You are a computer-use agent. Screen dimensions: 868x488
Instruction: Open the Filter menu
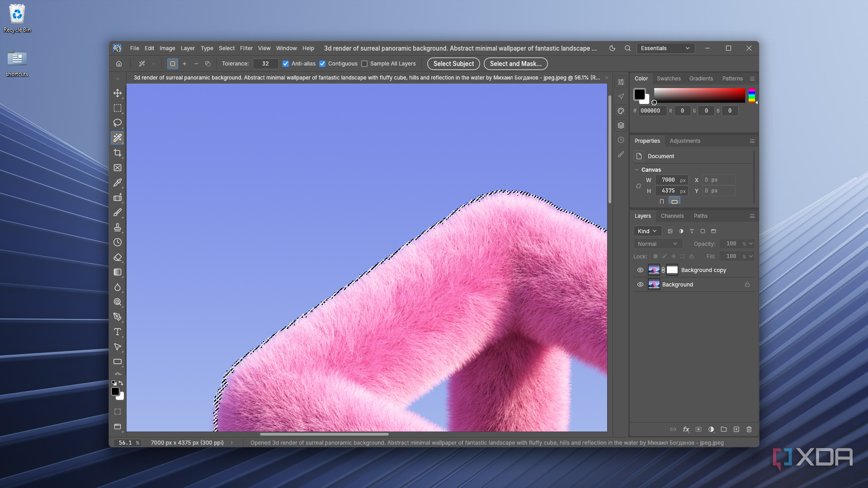click(246, 48)
